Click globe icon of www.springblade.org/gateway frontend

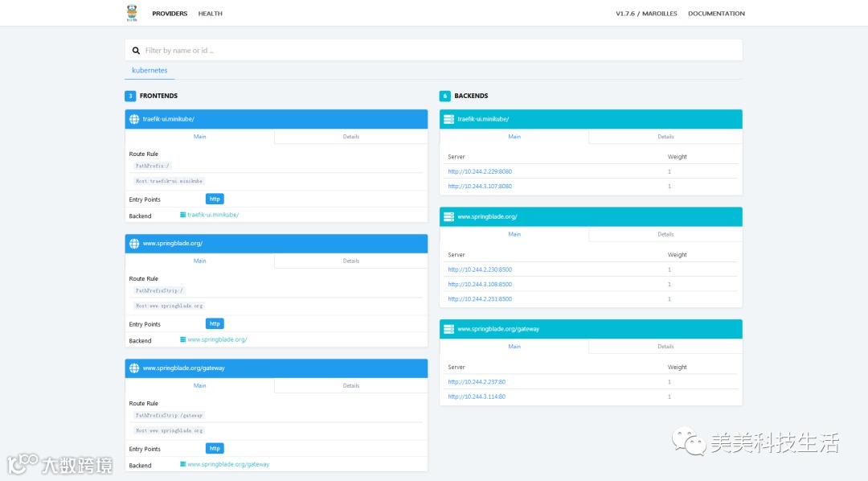pyautogui.click(x=134, y=368)
